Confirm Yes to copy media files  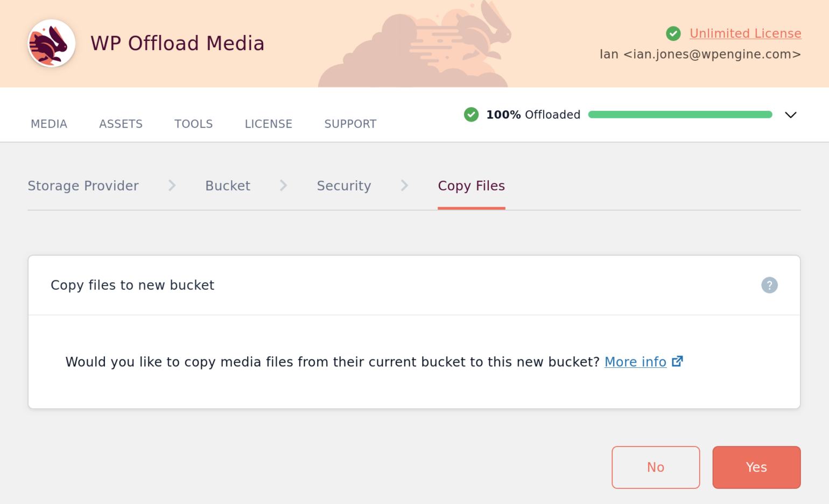point(756,467)
